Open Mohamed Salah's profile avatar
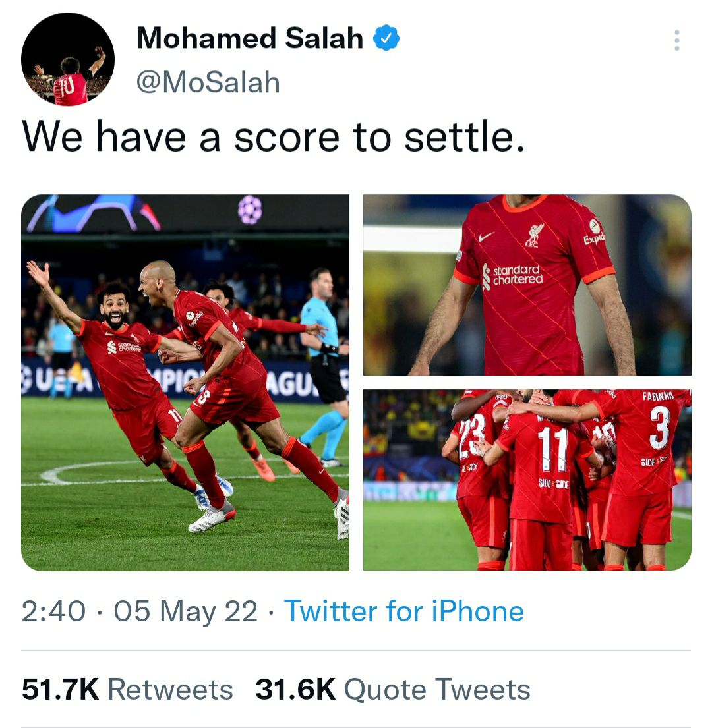This screenshot has width=712, height=728. click(x=68, y=59)
